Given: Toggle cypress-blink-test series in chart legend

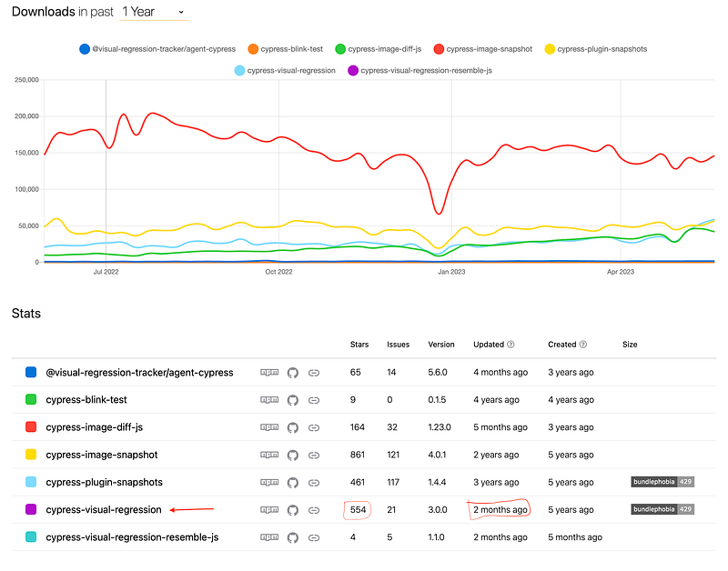Looking at the screenshot, I should (285, 49).
